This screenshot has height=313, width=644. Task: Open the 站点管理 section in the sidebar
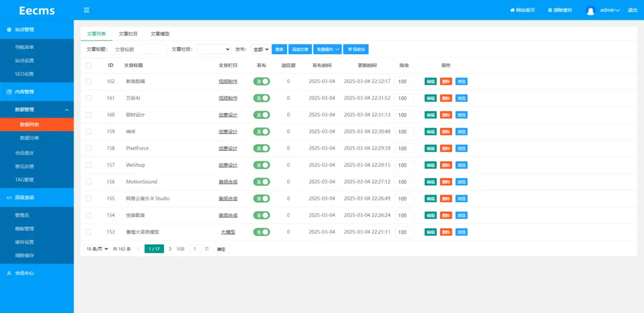(24, 29)
